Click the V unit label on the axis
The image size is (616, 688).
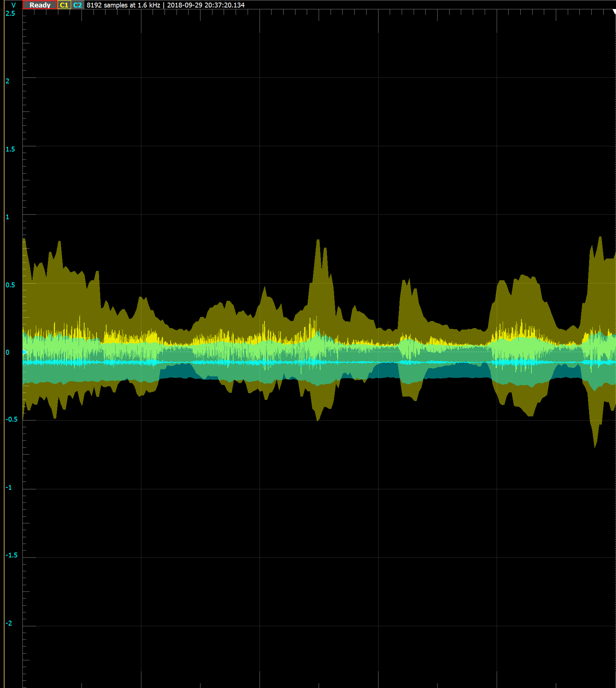(x=13, y=5)
